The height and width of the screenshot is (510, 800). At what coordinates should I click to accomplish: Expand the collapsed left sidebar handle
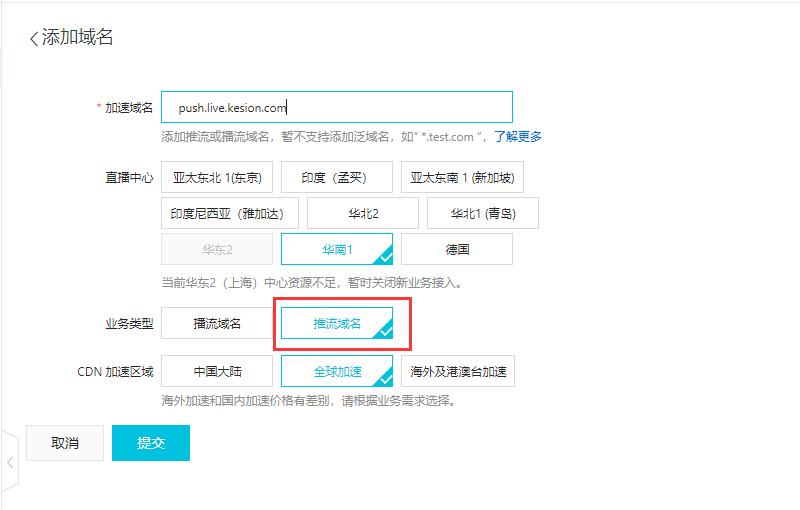coord(9,463)
